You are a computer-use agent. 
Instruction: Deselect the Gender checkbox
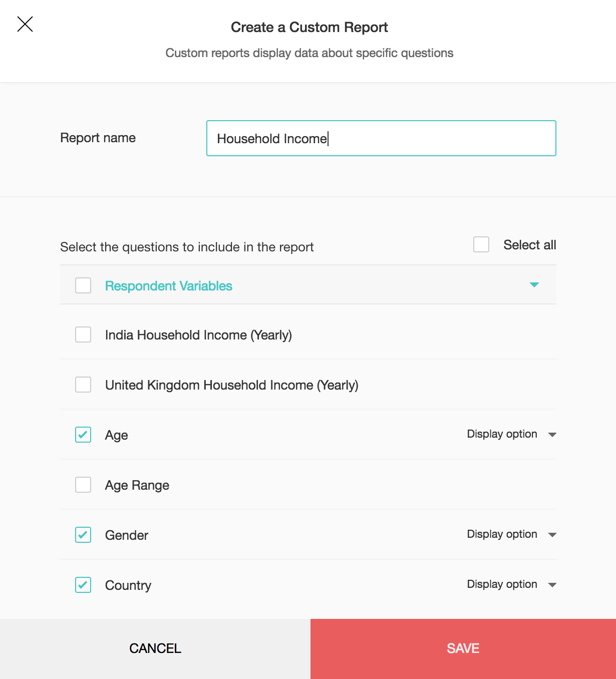83,535
